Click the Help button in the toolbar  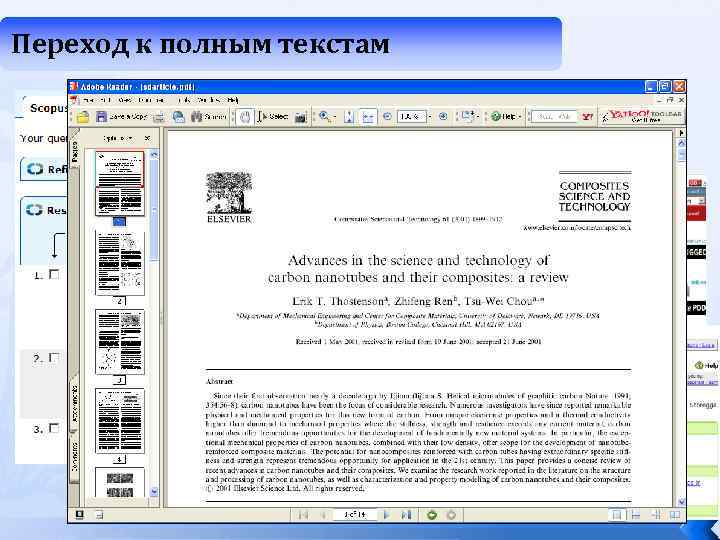click(503, 117)
